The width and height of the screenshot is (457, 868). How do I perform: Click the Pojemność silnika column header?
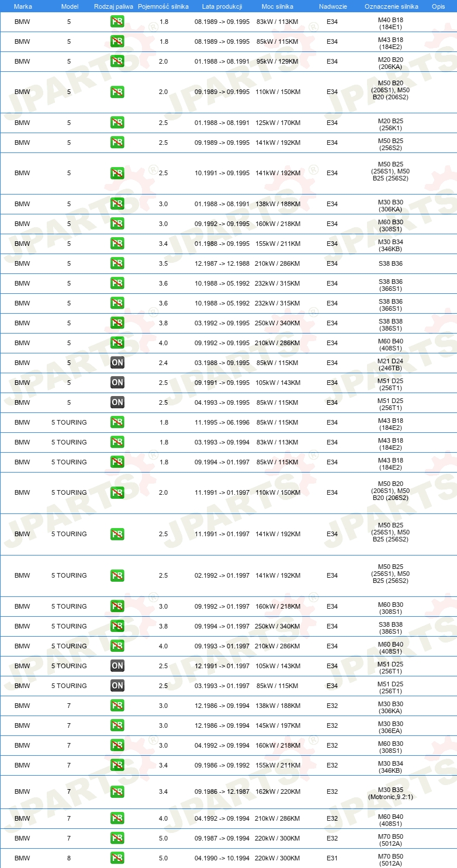(164, 6)
